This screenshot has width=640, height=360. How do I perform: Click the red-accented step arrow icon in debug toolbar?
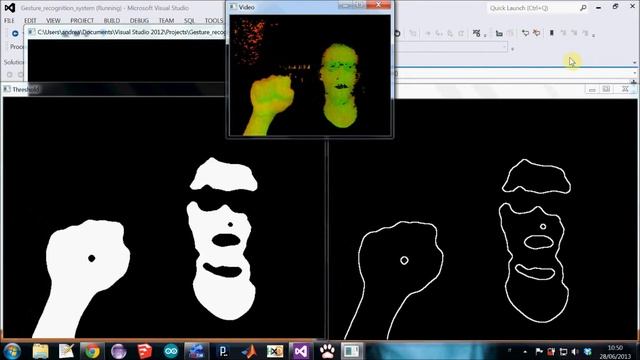point(537,33)
